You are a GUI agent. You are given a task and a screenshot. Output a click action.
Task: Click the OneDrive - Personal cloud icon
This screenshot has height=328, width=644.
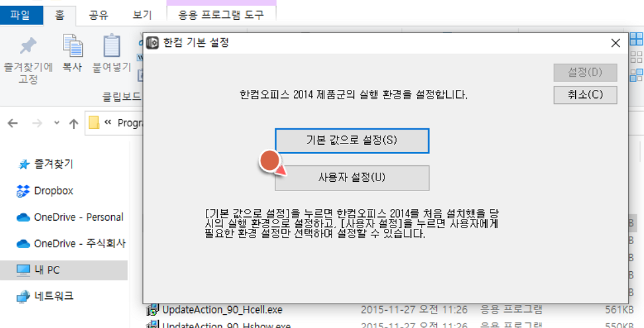[x=23, y=217]
